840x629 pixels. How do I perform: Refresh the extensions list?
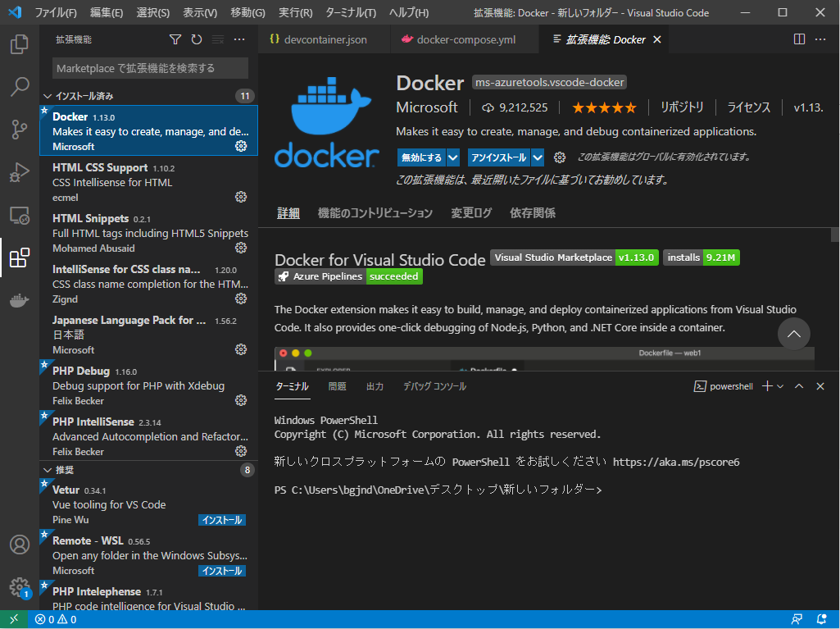pos(197,39)
